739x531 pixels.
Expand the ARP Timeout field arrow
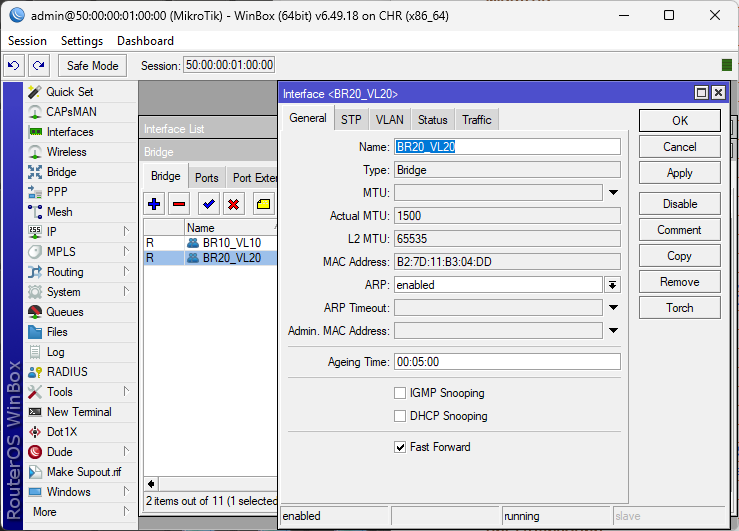[x=613, y=308]
